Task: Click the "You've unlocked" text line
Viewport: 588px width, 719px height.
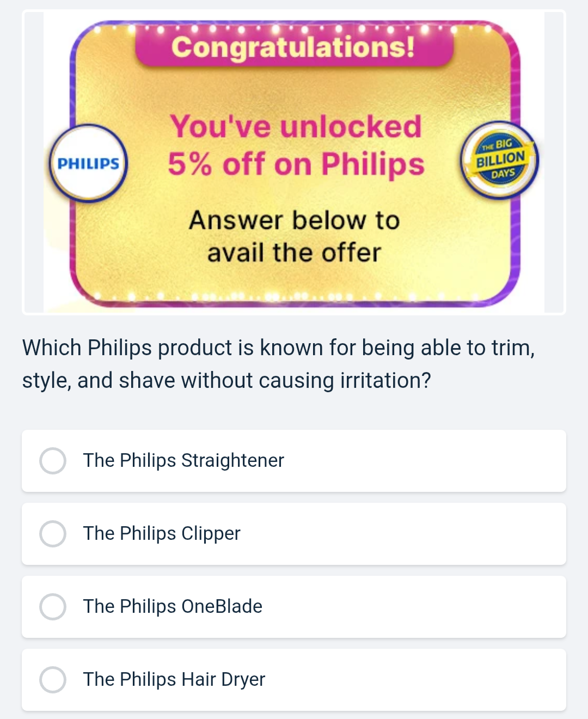Action: (x=296, y=126)
